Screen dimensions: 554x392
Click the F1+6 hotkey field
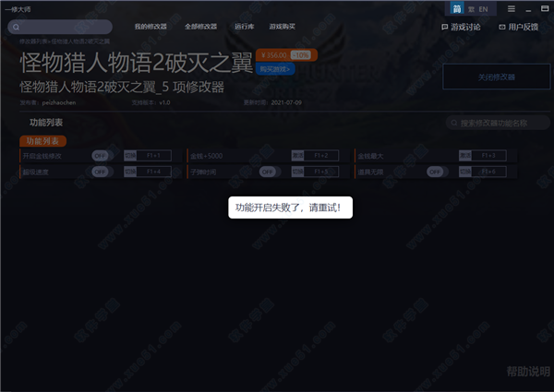[488, 172]
